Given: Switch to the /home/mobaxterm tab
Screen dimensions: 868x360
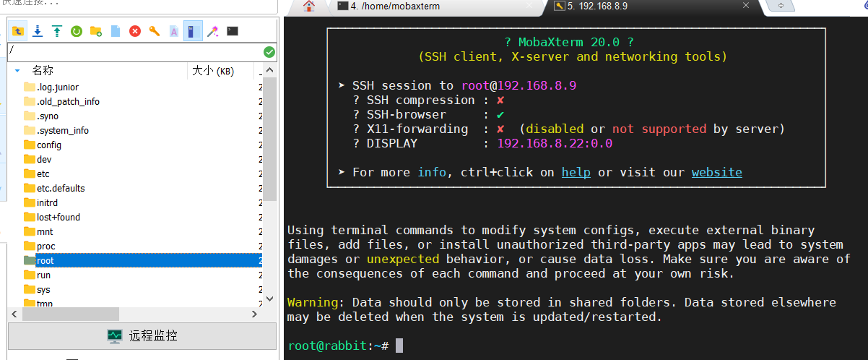Looking at the screenshot, I should tap(395, 7).
